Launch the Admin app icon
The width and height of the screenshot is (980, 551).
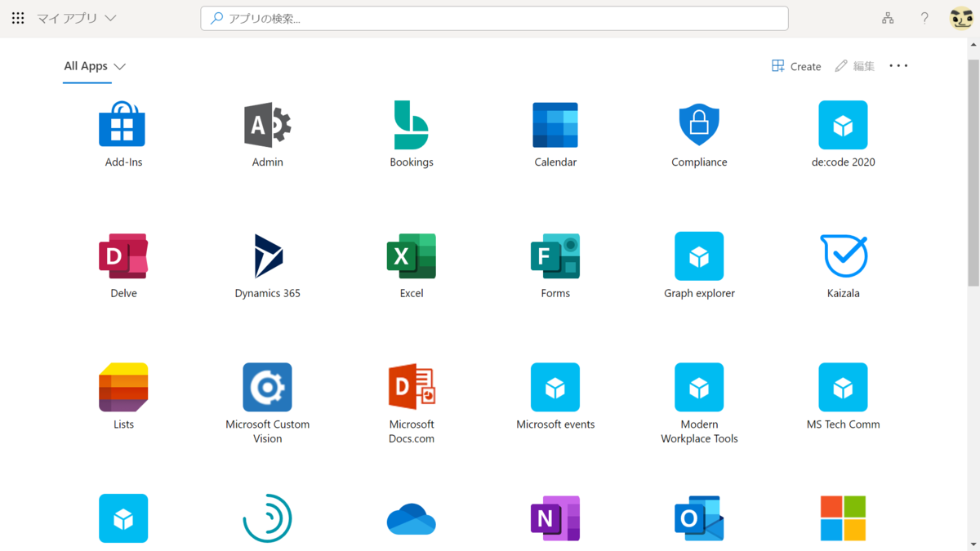click(x=267, y=124)
